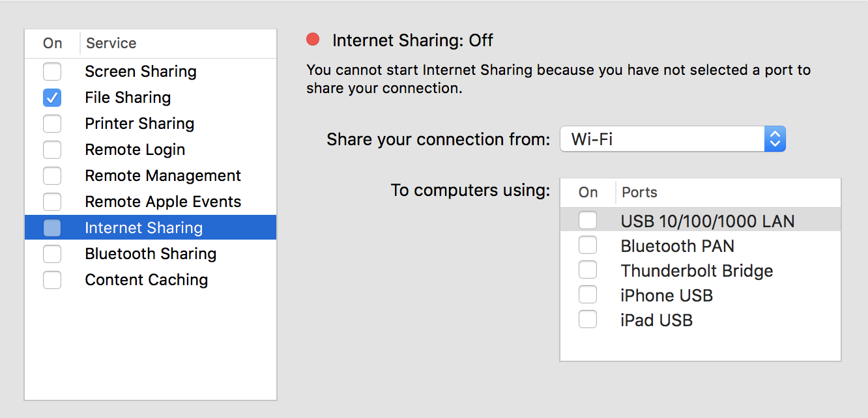Screen dimensions: 868x418
Task: Enable the Screen Sharing checkbox
Action: [x=52, y=72]
